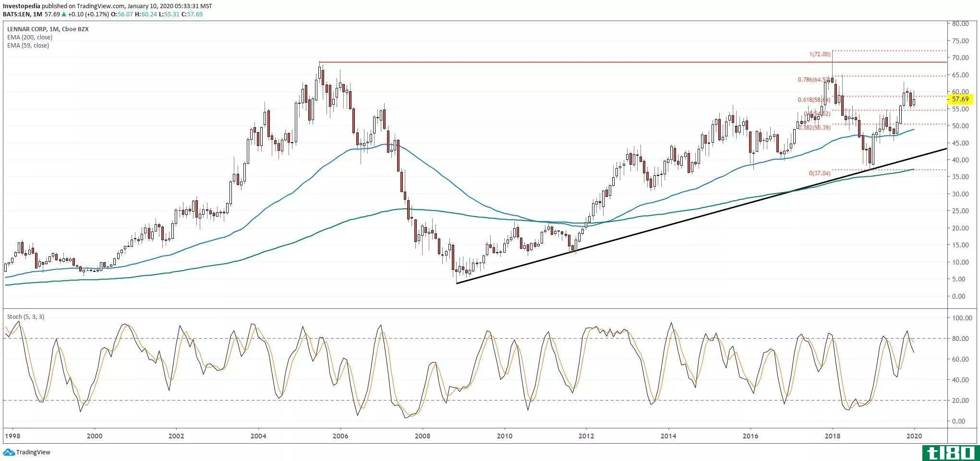980x461 pixels.
Task: Click the 15.00 price axis label
Action: (960, 245)
